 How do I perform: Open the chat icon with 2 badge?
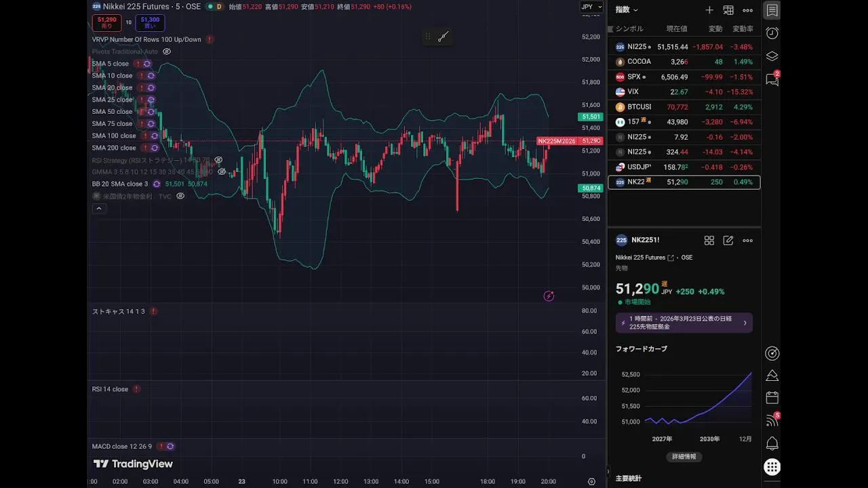coord(772,79)
